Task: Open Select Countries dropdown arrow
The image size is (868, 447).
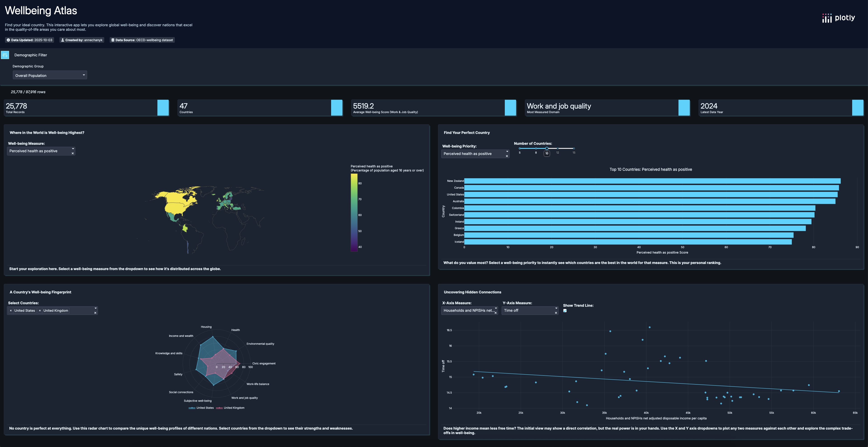Action: [x=95, y=308]
